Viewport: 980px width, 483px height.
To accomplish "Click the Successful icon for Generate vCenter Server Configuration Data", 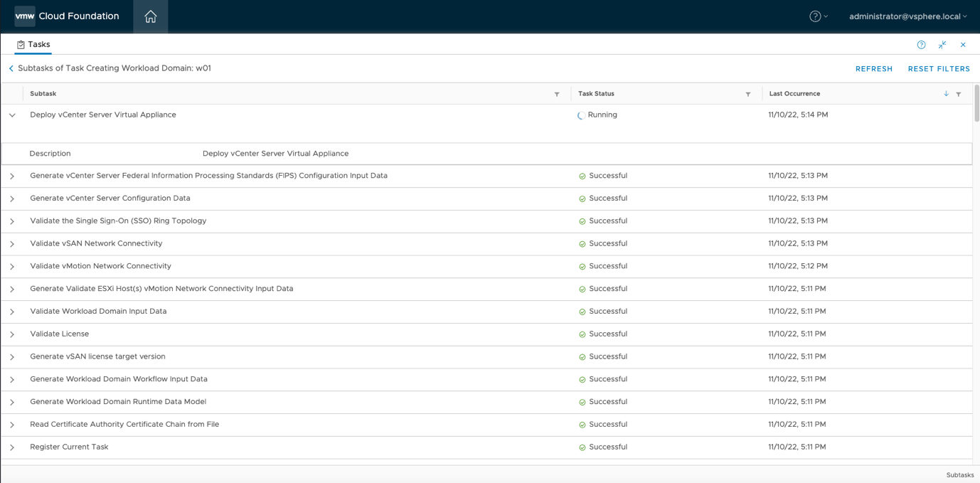I will (582, 198).
